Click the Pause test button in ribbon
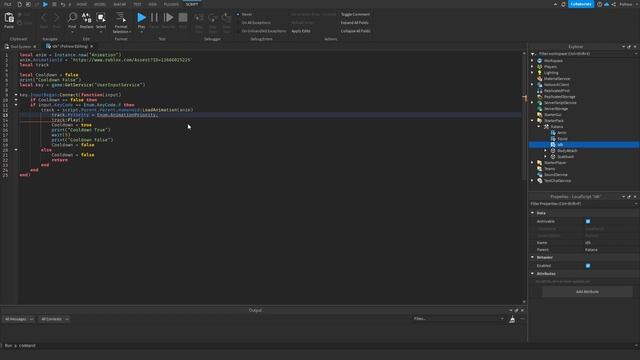 [x=154, y=17]
